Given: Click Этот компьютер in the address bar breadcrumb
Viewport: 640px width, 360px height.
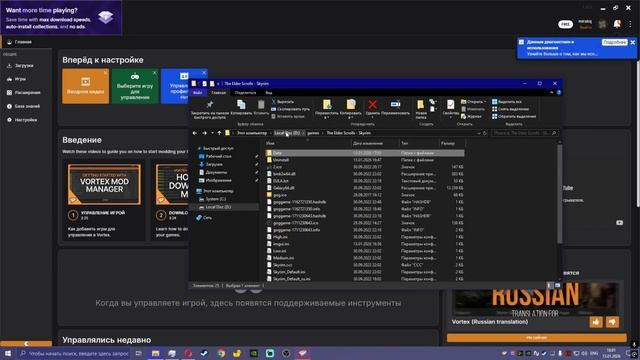Looking at the screenshot, I should point(252,133).
